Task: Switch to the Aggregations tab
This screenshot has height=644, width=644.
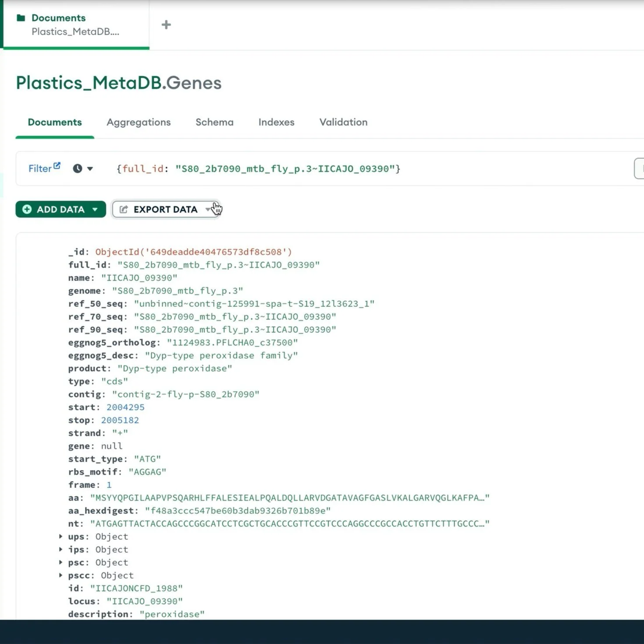Action: [x=139, y=122]
